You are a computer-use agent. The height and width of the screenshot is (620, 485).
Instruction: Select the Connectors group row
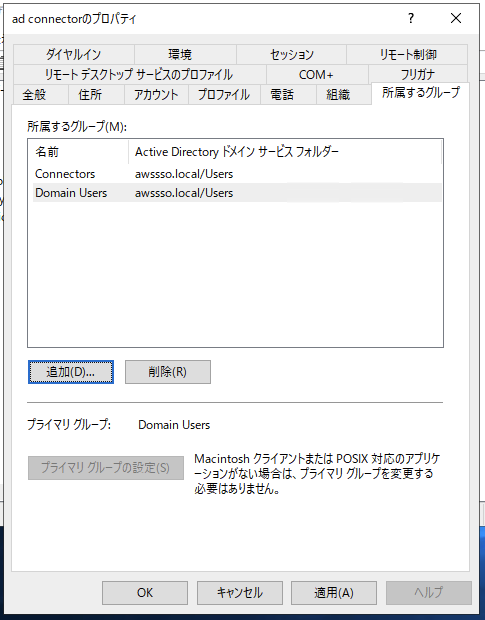tap(237, 174)
